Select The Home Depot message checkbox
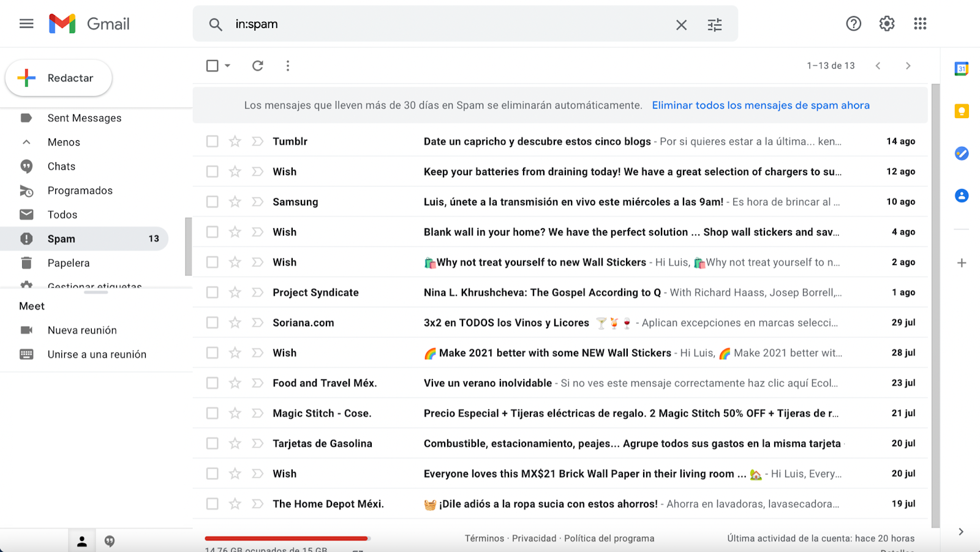Viewport: 980px width, 552px height. tap(213, 504)
